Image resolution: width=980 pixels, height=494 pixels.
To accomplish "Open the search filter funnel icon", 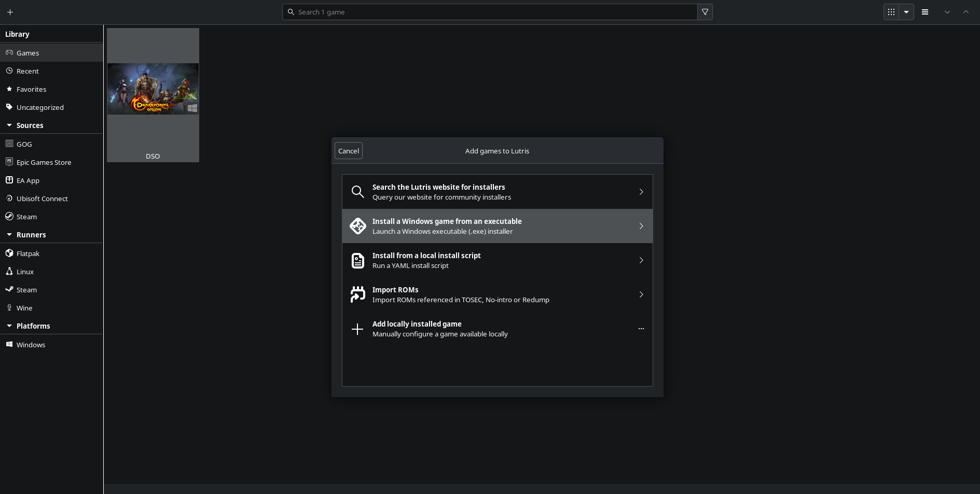I will click(x=705, y=12).
